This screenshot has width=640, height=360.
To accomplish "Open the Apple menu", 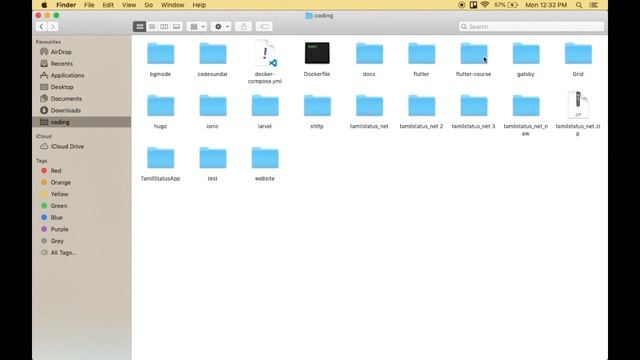I will [44, 5].
